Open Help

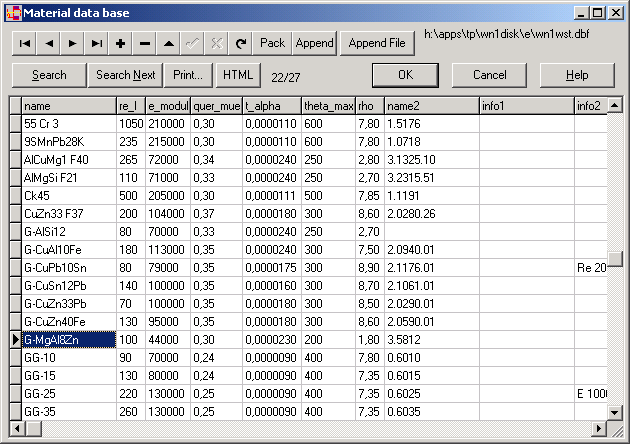click(577, 75)
